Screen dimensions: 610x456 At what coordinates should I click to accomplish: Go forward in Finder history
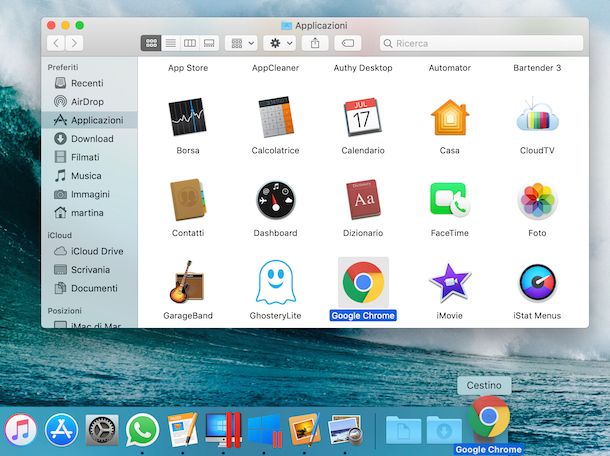pos(74,43)
